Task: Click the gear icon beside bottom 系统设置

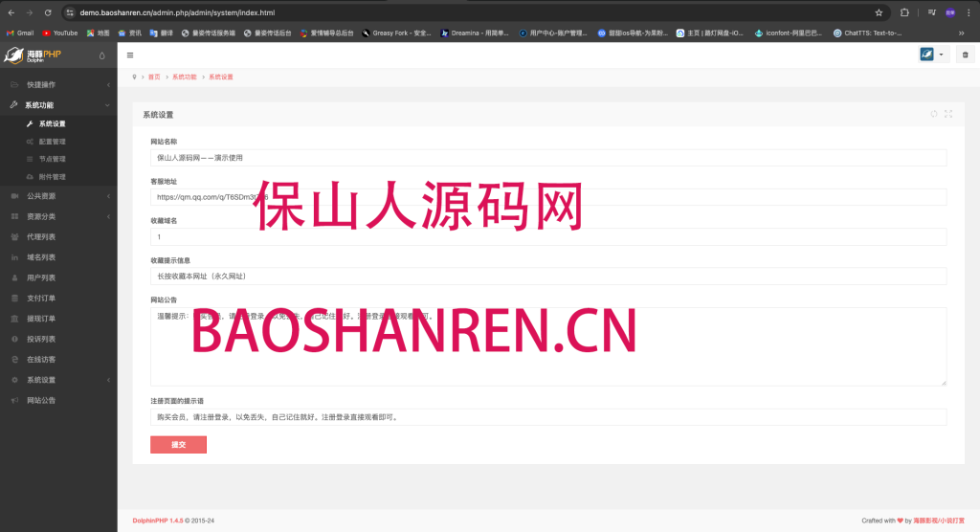Action: click(14, 380)
